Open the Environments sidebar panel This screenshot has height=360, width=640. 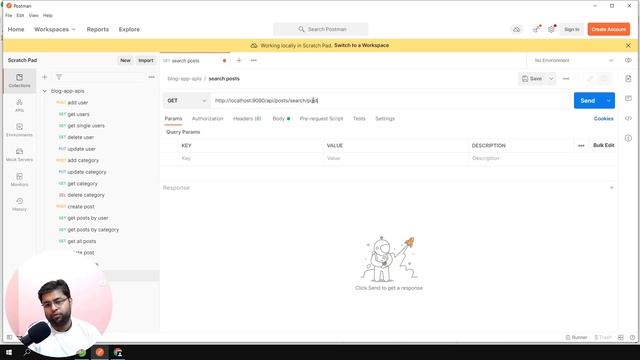(x=19, y=130)
